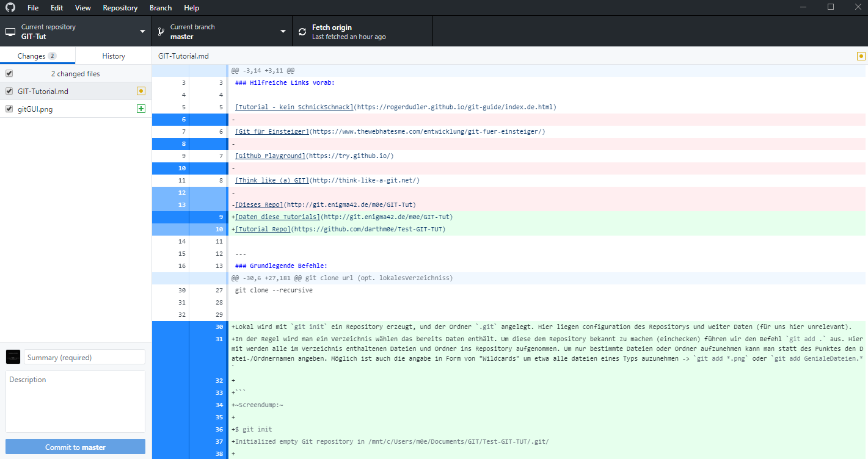Toggle added line 9 in diff gutter
The width and height of the screenshot is (868, 459).
click(x=189, y=217)
